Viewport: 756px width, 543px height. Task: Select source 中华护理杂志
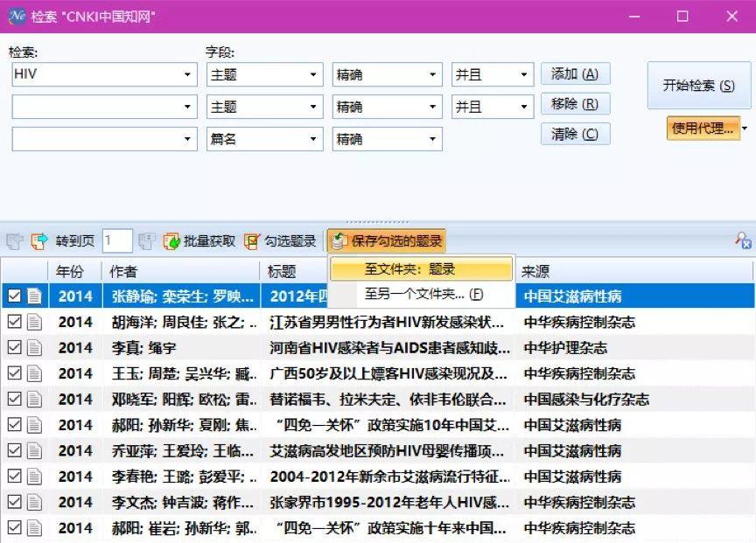click(565, 348)
